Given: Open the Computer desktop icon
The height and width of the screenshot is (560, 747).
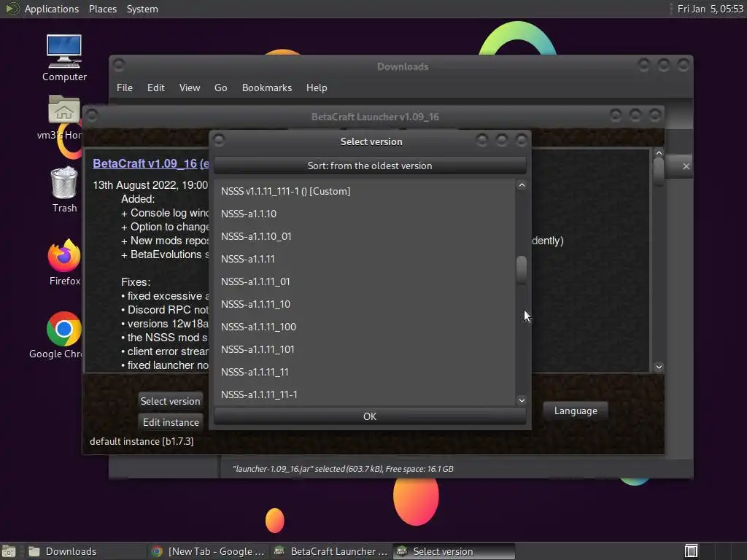Looking at the screenshot, I should (x=64, y=52).
